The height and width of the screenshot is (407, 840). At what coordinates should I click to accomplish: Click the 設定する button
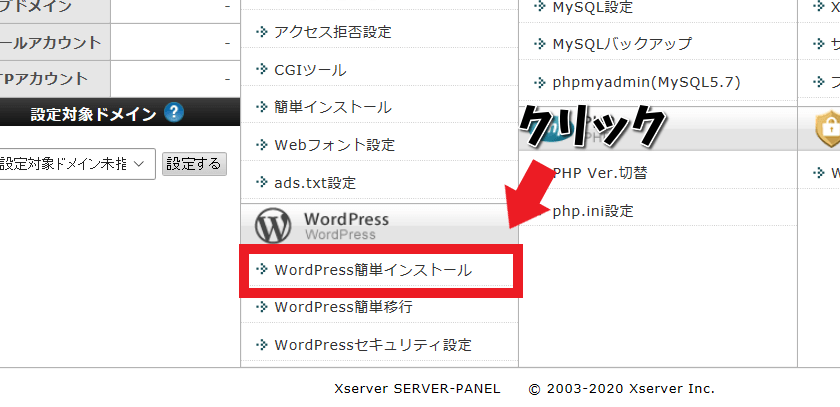pos(194,164)
